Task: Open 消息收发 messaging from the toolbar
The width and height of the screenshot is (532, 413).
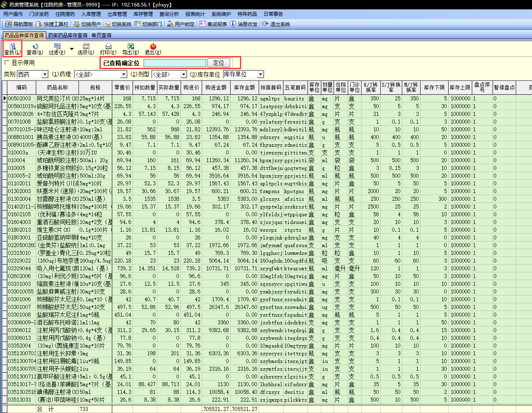Action: pyautogui.click(x=244, y=24)
